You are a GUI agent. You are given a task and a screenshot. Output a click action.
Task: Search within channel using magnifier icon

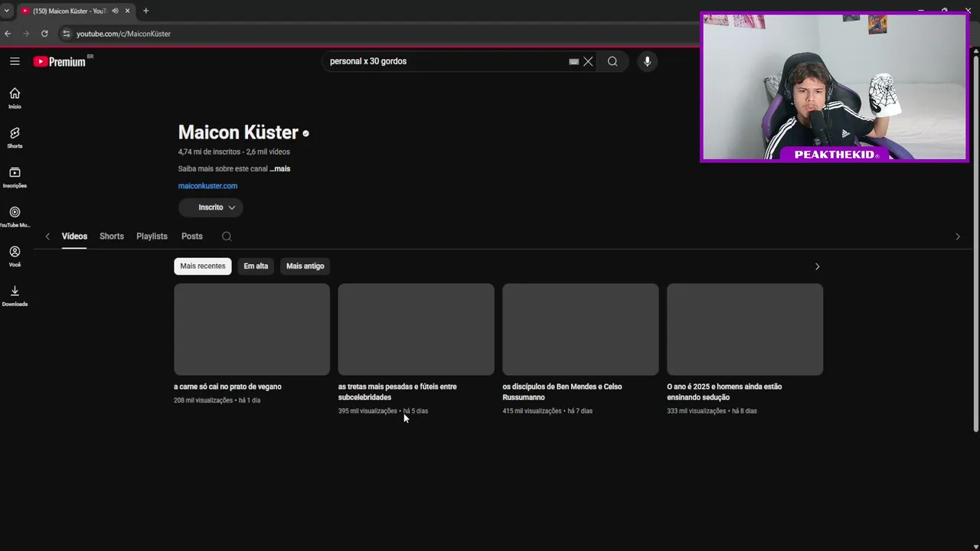pyautogui.click(x=227, y=236)
